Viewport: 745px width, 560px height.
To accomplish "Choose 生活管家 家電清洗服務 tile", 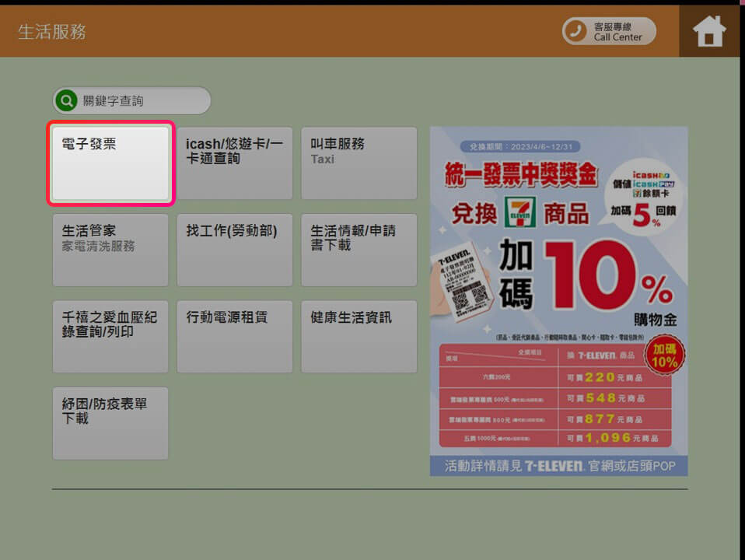I will click(110, 250).
